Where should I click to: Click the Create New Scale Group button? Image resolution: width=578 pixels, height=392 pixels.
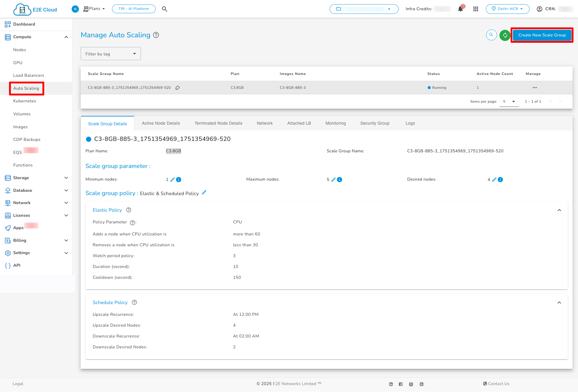pos(542,35)
